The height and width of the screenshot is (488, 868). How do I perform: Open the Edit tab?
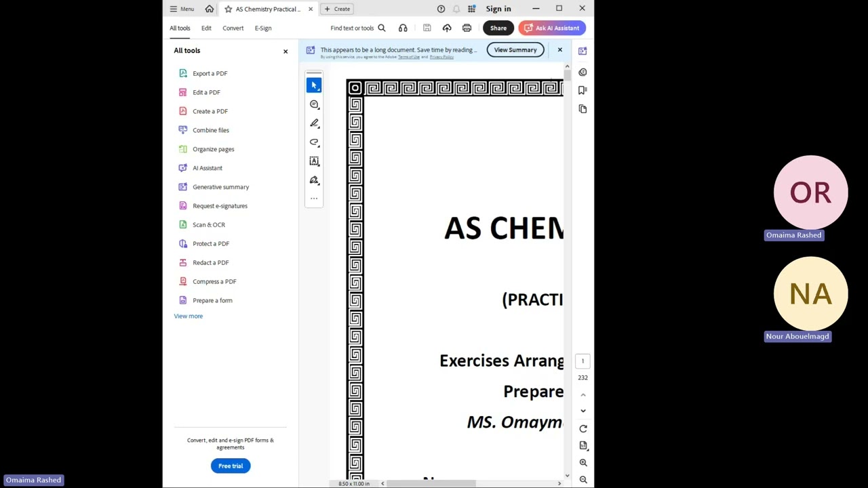[x=206, y=28]
